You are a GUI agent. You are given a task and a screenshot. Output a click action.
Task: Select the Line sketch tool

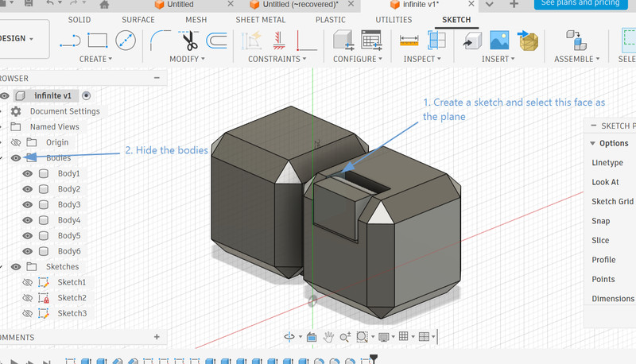coord(70,41)
